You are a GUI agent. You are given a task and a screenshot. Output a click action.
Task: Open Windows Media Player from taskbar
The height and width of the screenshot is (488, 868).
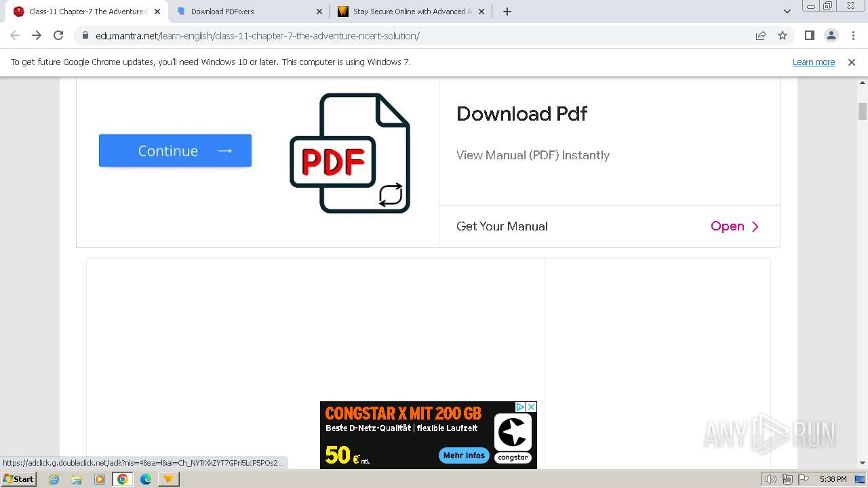100,479
